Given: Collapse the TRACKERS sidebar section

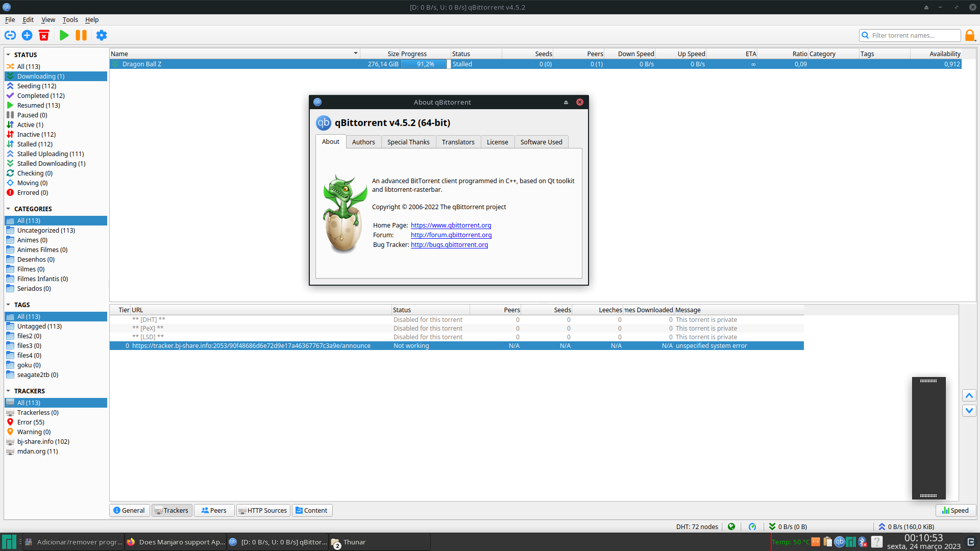Looking at the screenshot, I should pos(8,391).
